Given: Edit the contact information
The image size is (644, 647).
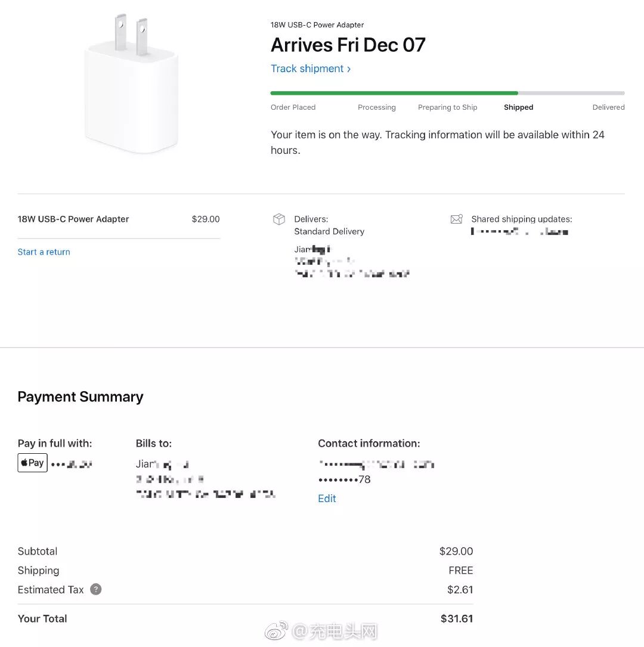Looking at the screenshot, I should [x=327, y=499].
